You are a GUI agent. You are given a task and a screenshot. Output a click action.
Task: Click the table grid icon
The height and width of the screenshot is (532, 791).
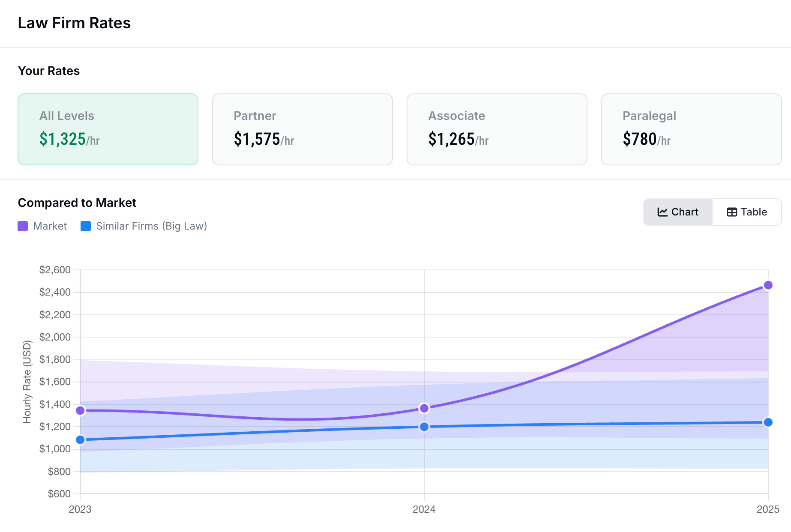point(732,212)
